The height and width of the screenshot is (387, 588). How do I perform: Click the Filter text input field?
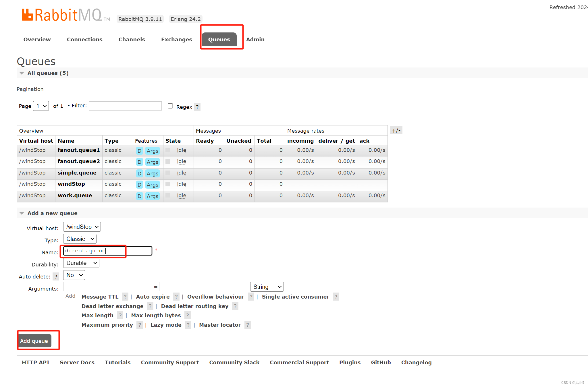[125, 106]
